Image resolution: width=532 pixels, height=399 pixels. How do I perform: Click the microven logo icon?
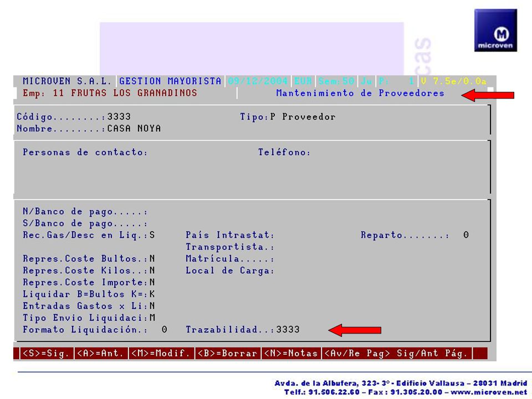click(495, 30)
